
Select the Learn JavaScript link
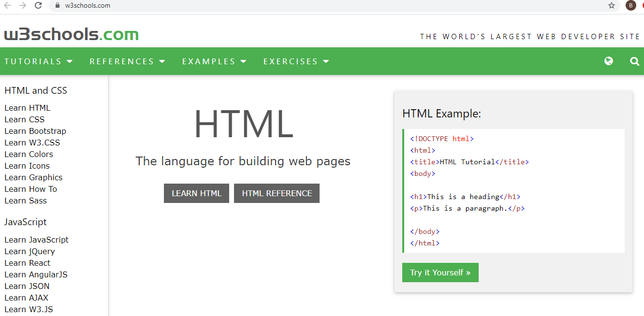[x=36, y=240]
